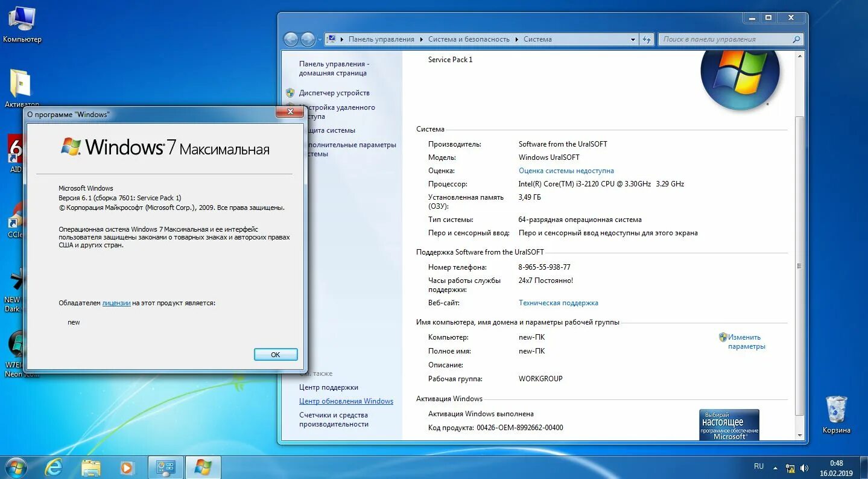This screenshot has width=868, height=479.
Task: Click the Windows UralSOFT model value
Action: point(549,157)
